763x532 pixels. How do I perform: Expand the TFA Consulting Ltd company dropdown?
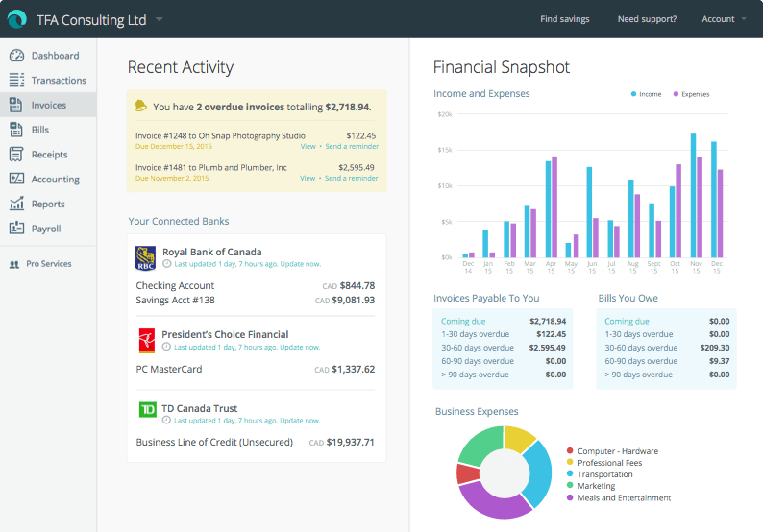(160, 19)
